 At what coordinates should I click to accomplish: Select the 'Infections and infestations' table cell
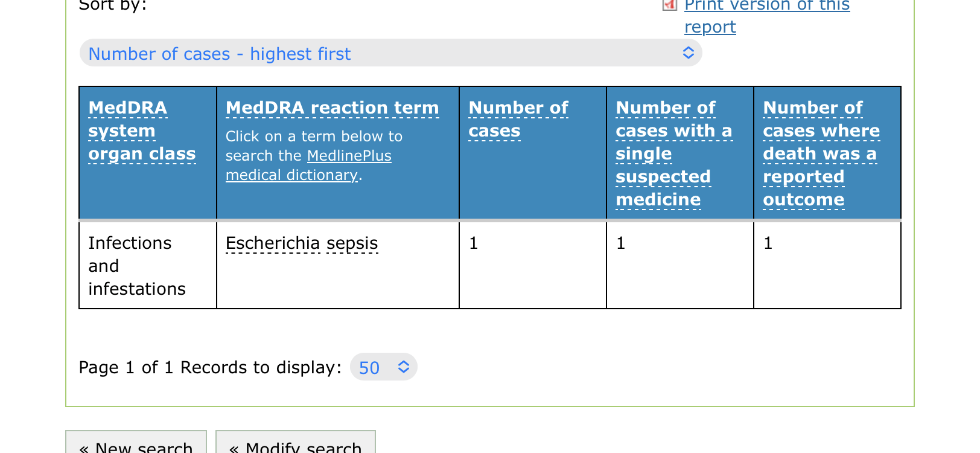pyautogui.click(x=137, y=266)
